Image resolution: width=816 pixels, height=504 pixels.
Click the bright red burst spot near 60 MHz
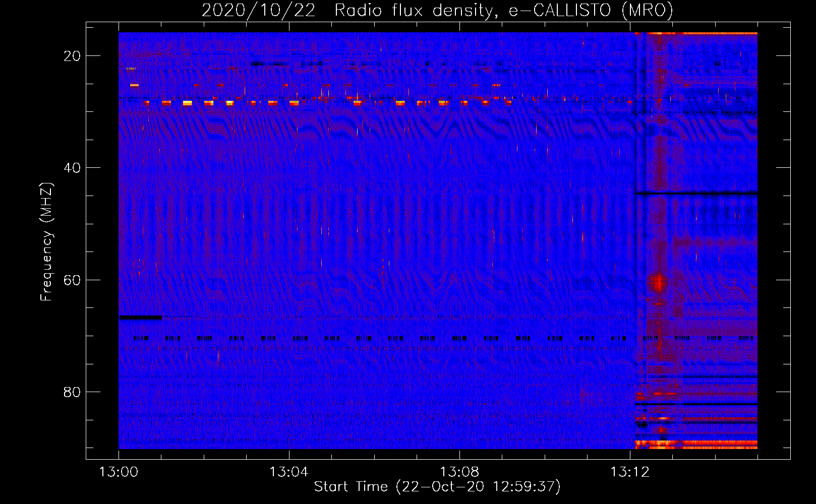[658, 282]
